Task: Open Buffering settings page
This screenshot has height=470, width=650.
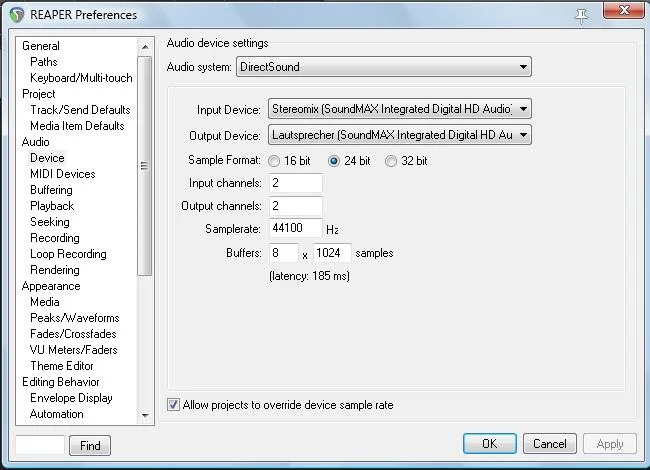Action: coord(51,190)
